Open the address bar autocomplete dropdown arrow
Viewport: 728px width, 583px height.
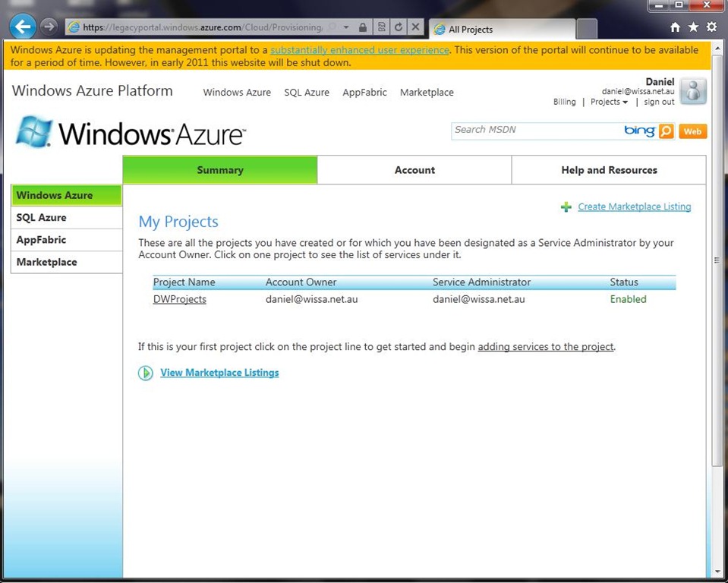(346, 27)
